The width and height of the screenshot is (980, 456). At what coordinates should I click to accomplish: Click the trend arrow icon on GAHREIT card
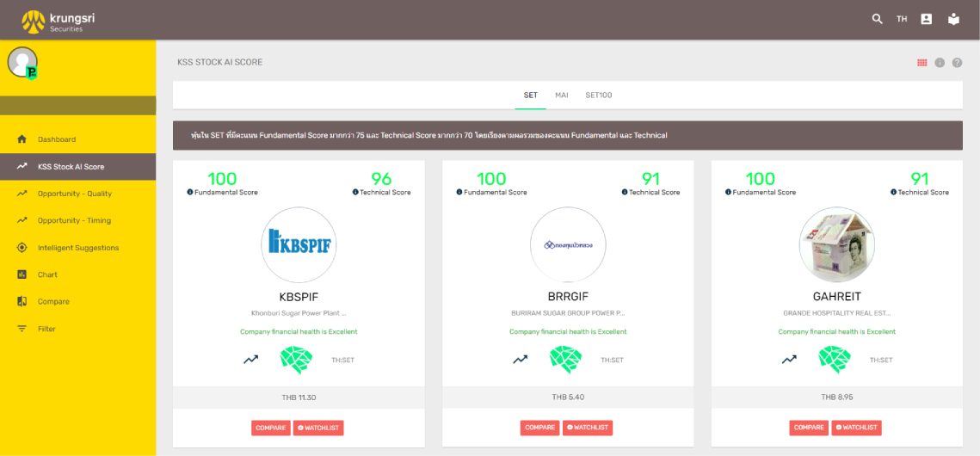[789, 360]
